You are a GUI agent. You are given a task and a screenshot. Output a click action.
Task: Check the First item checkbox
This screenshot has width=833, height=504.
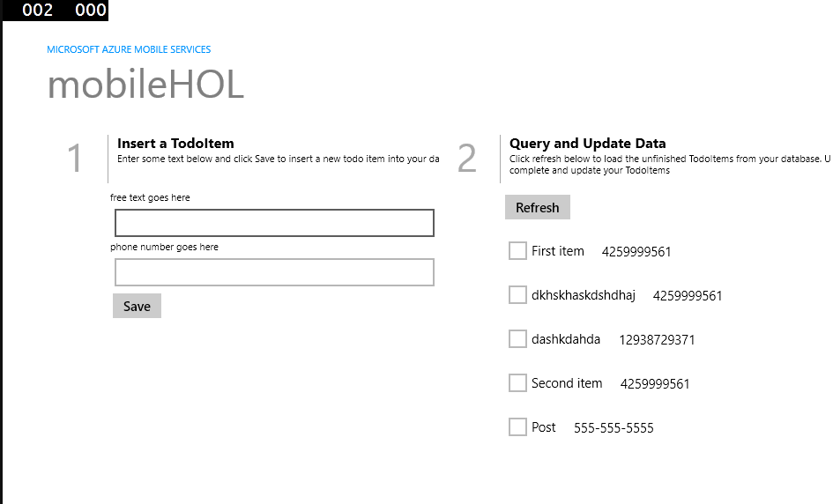tap(517, 250)
